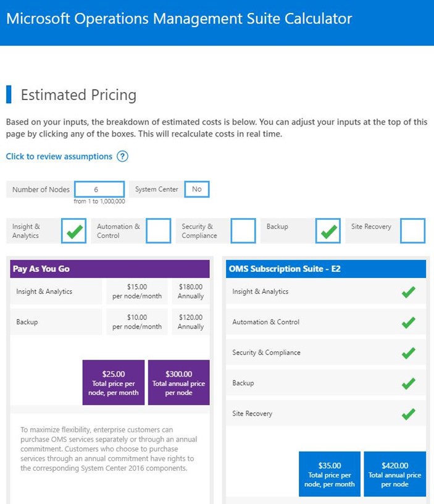Toggle the System Center No box
434x504 pixels.
197,190
